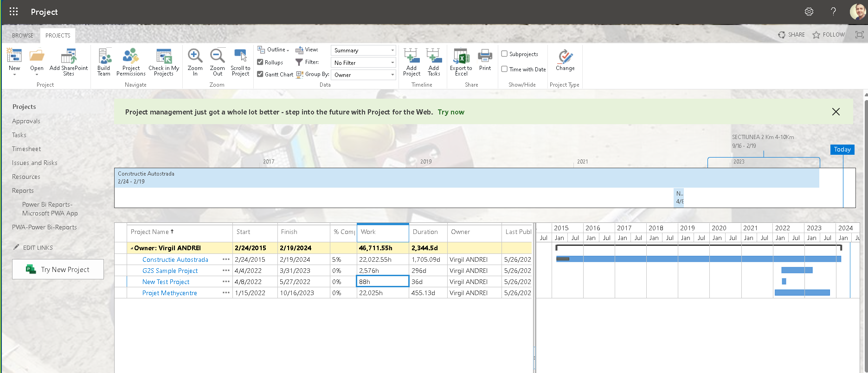Open Power Bi Reports-Microsoft PWA App link
The height and width of the screenshot is (373, 868).
tap(50, 209)
